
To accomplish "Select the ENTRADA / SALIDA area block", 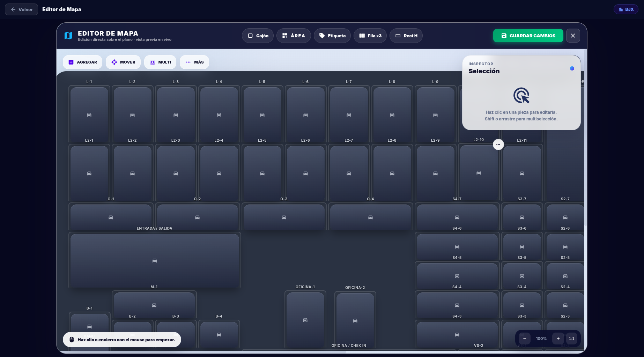I will click(x=155, y=261).
